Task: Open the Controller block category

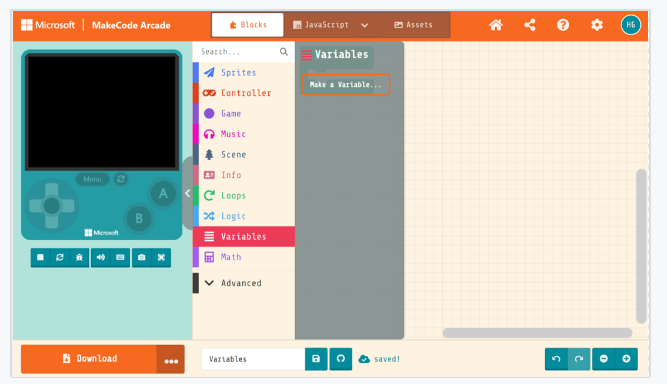Action: click(x=244, y=93)
